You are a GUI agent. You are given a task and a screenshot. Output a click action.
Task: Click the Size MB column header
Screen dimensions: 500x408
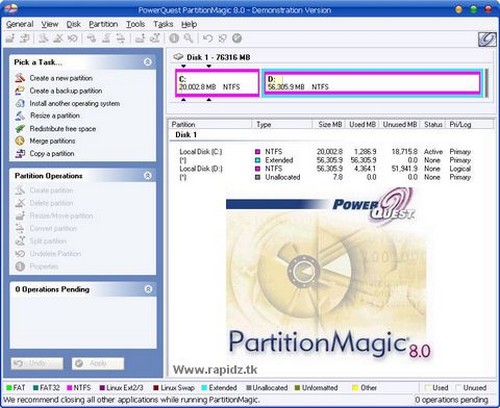(x=329, y=125)
